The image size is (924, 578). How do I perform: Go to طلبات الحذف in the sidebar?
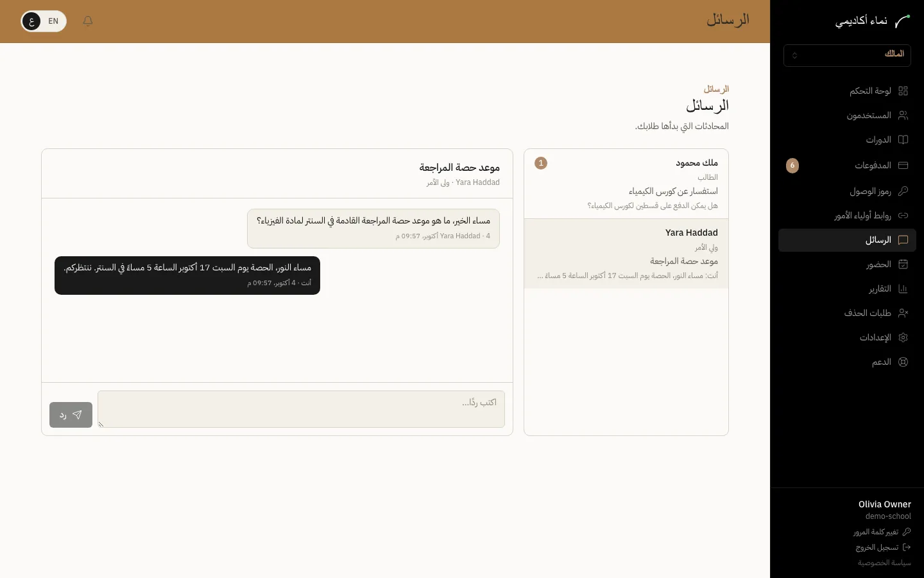coord(847,313)
